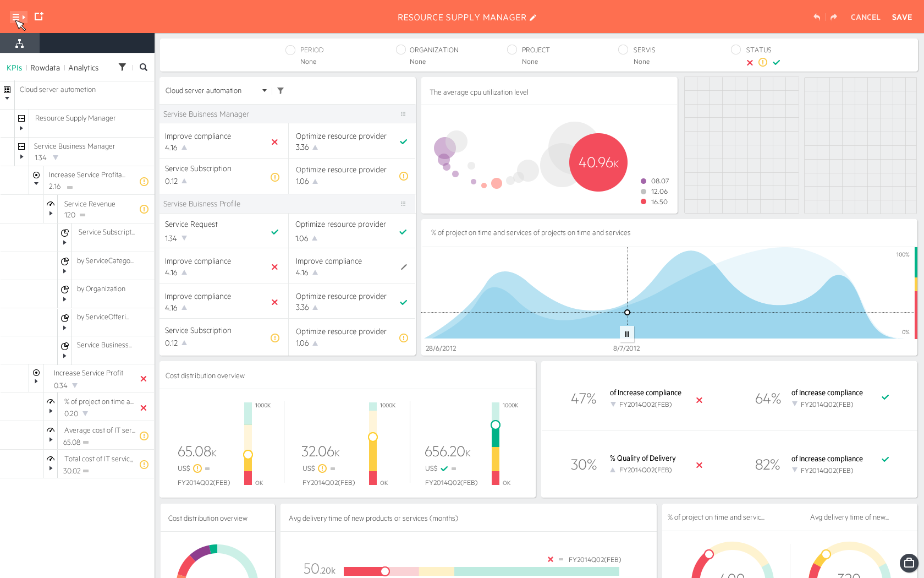
Task: Select the Organization radio button
Action: pyautogui.click(x=401, y=50)
